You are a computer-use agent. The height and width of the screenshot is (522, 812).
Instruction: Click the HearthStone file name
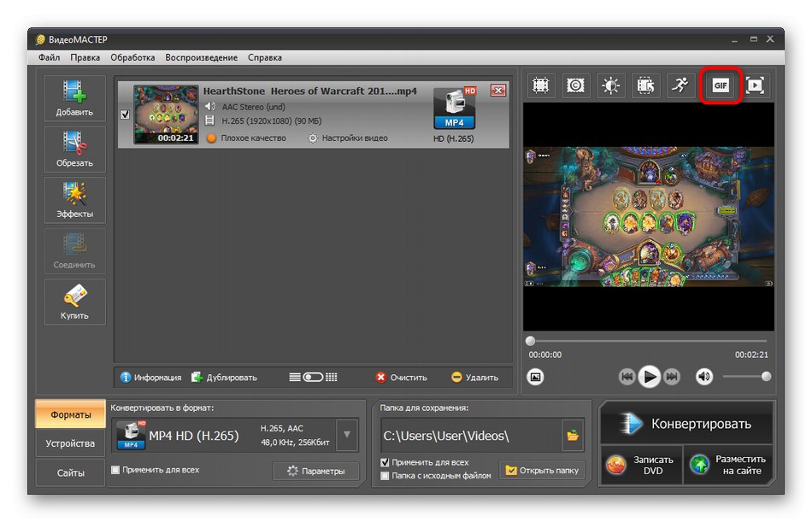pos(309,91)
